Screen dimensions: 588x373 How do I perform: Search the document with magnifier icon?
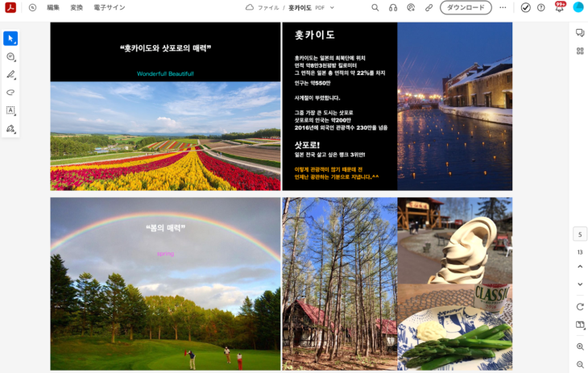(x=375, y=7)
